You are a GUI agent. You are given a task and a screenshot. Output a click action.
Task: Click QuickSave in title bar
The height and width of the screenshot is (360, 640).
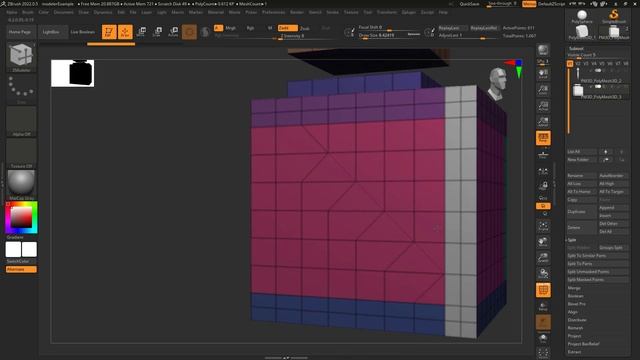point(470,4)
